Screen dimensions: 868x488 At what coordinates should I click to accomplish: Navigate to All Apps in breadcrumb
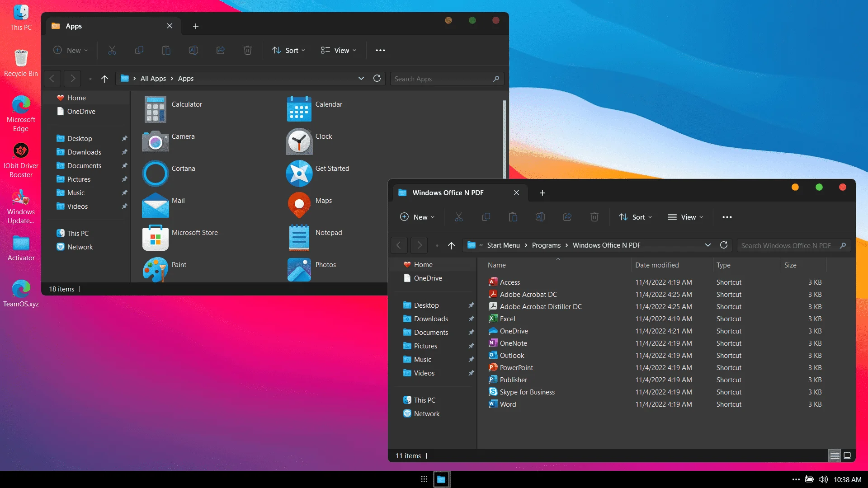click(153, 79)
